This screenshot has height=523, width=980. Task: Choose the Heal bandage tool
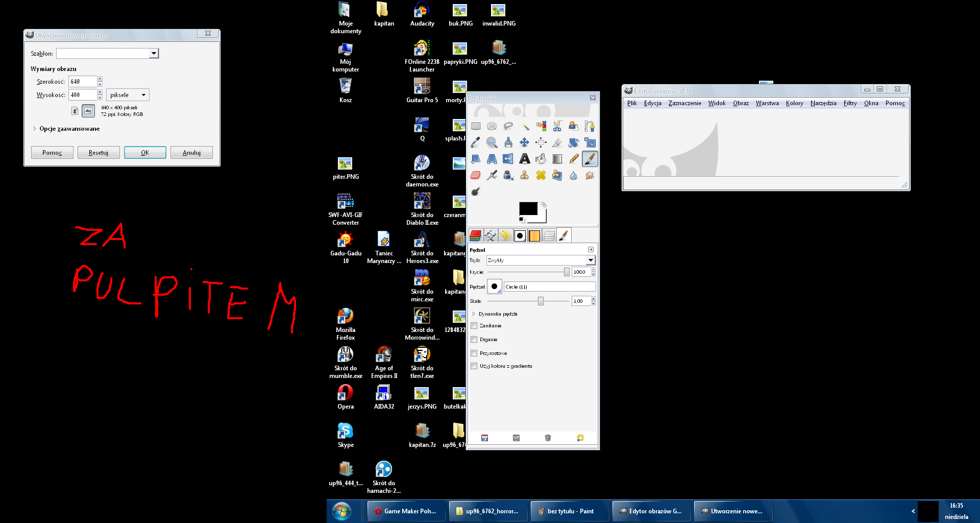tap(541, 175)
